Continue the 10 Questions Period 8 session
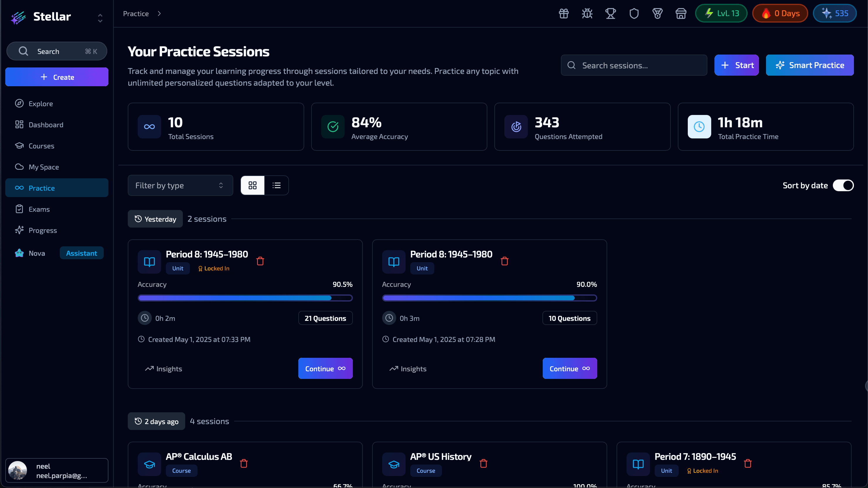The height and width of the screenshot is (488, 868). [x=569, y=369]
